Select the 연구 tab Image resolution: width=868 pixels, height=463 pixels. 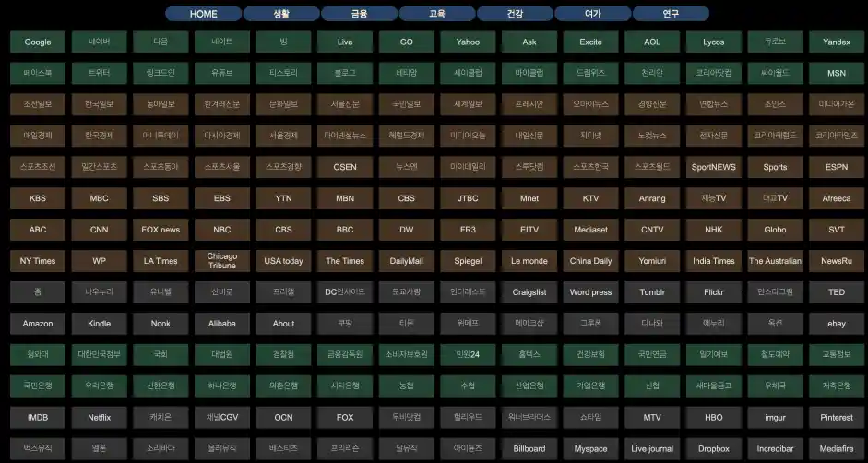click(671, 14)
